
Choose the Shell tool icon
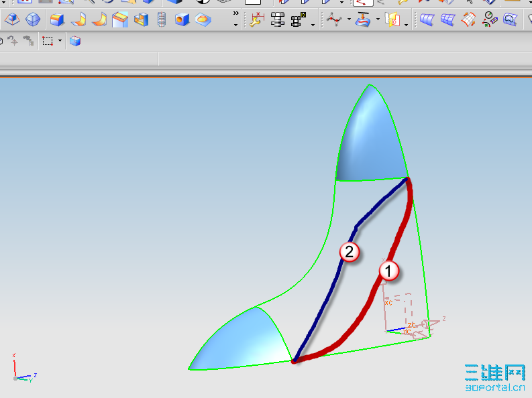pyautogui.click(x=141, y=19)
